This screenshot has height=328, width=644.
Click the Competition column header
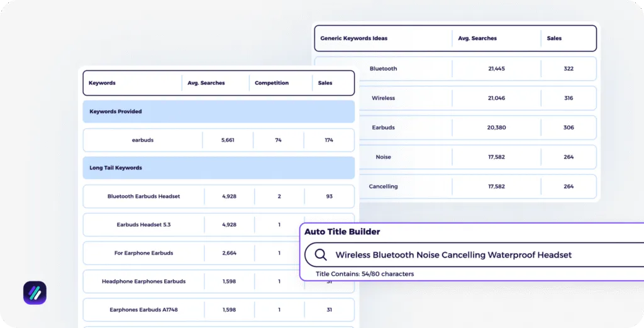pyautogui.click(x=272, y=83)
